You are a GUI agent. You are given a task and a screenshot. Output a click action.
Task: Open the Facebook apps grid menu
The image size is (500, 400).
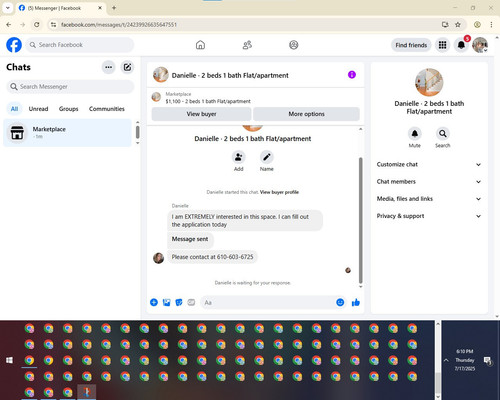point(442,45)
